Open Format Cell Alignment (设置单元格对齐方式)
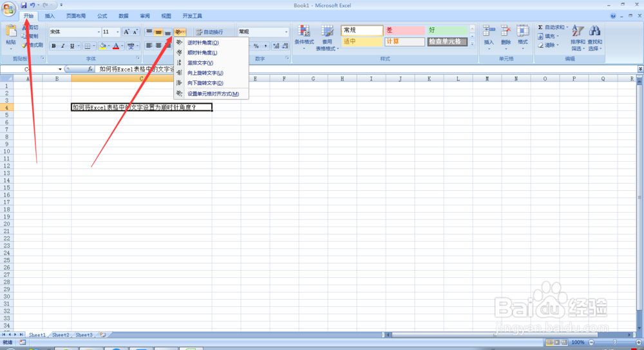Image resolution: width=644 pixels, height=350 pixels. [211, 93]
